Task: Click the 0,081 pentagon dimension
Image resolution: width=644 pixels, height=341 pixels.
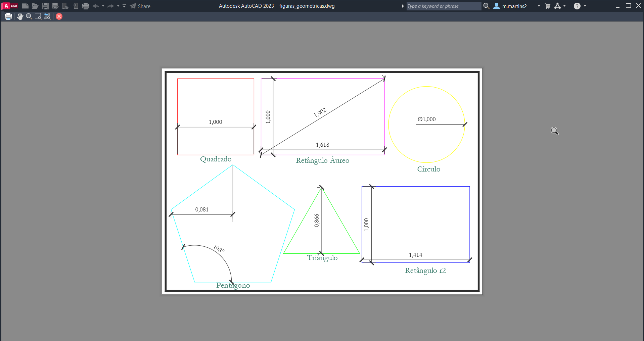Action: pyautogui.click(x=202, y=209)
